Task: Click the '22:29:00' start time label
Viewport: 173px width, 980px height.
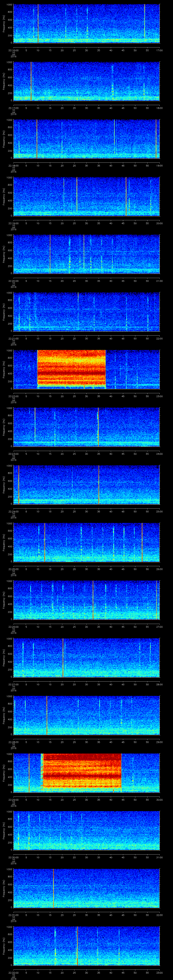Action: [13, 799]
